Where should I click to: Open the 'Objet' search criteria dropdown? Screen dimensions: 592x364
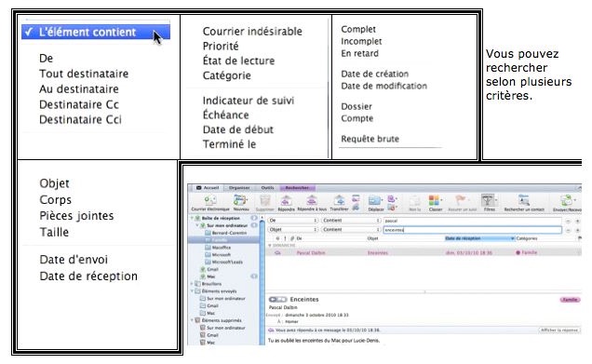point(292,230)
